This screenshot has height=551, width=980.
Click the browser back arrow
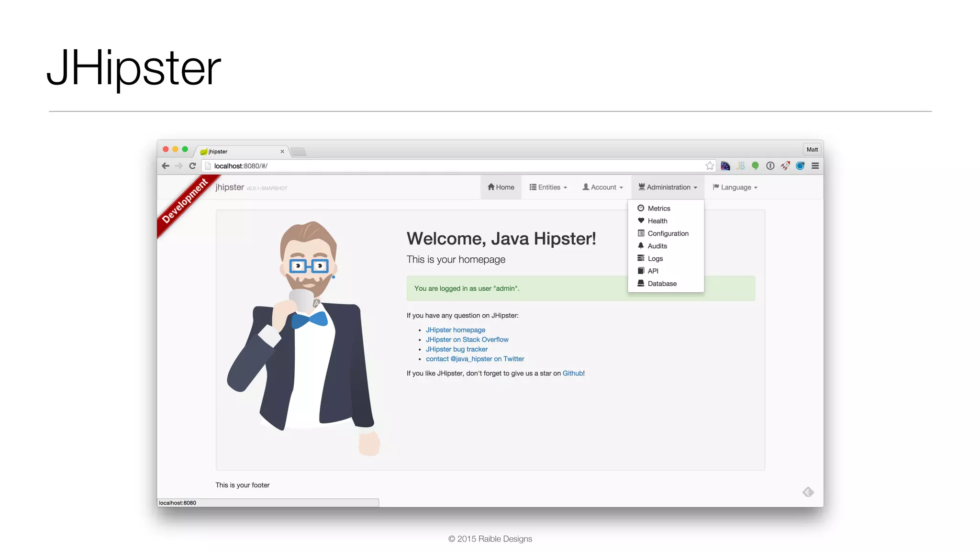tap(166, 166)
